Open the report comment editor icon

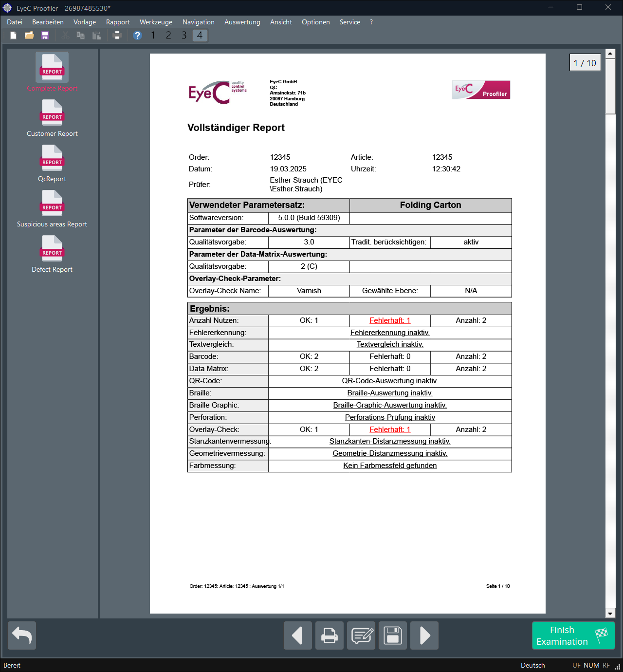tap(361, 635)
